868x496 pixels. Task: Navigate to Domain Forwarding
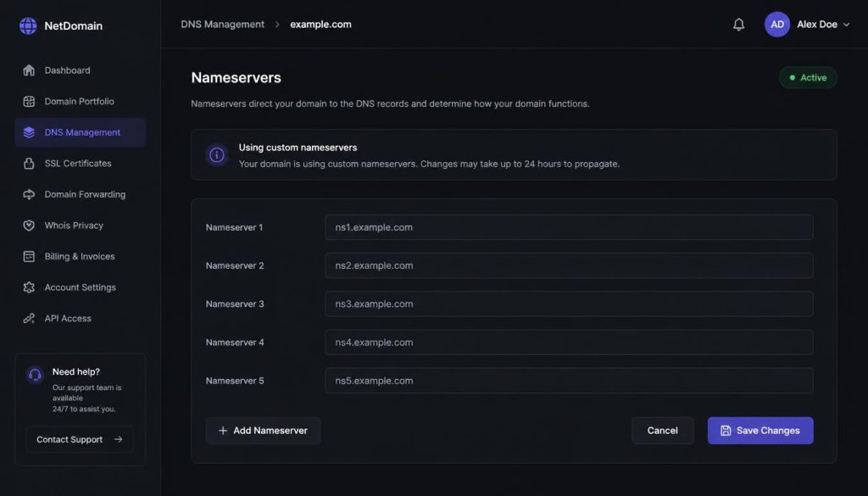coord(81,194)
